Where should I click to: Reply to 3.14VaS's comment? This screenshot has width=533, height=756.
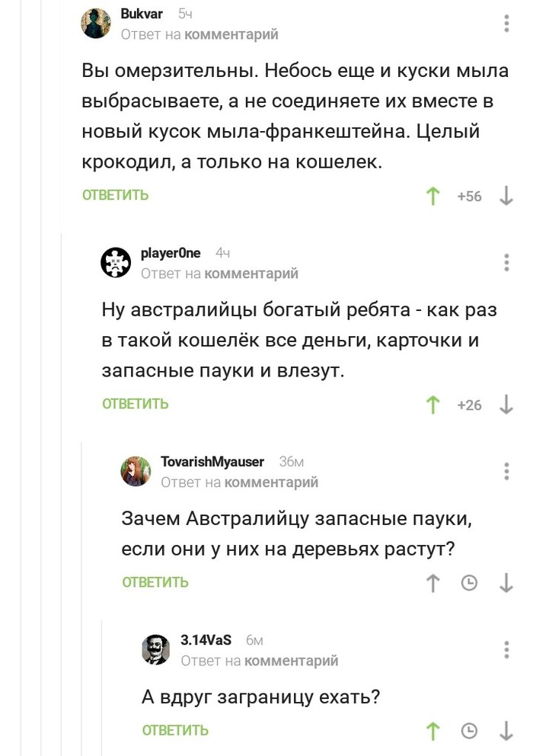tap(175, 731)
